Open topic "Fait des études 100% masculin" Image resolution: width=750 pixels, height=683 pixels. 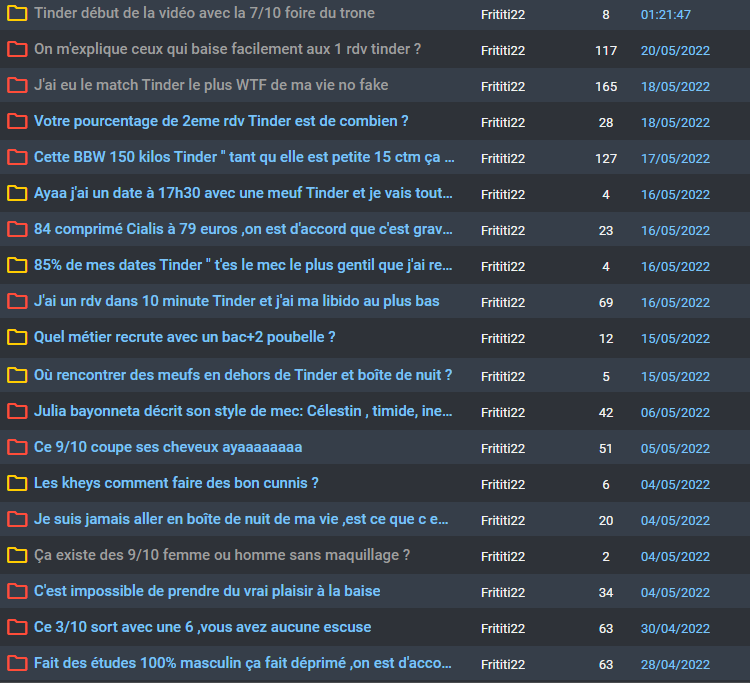click(244, 663)
